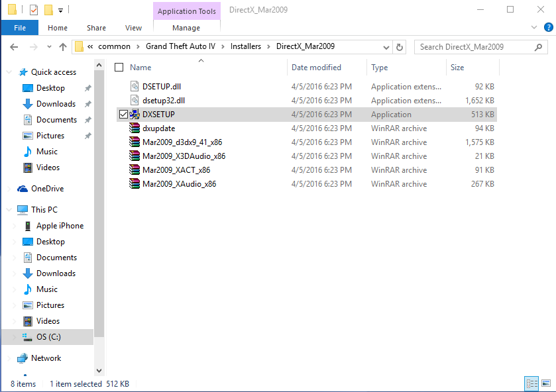Viewport: 556px width, 392px height.
Task: Click the Properties quick access toolbar icon
Action: [x=34, y=9]
